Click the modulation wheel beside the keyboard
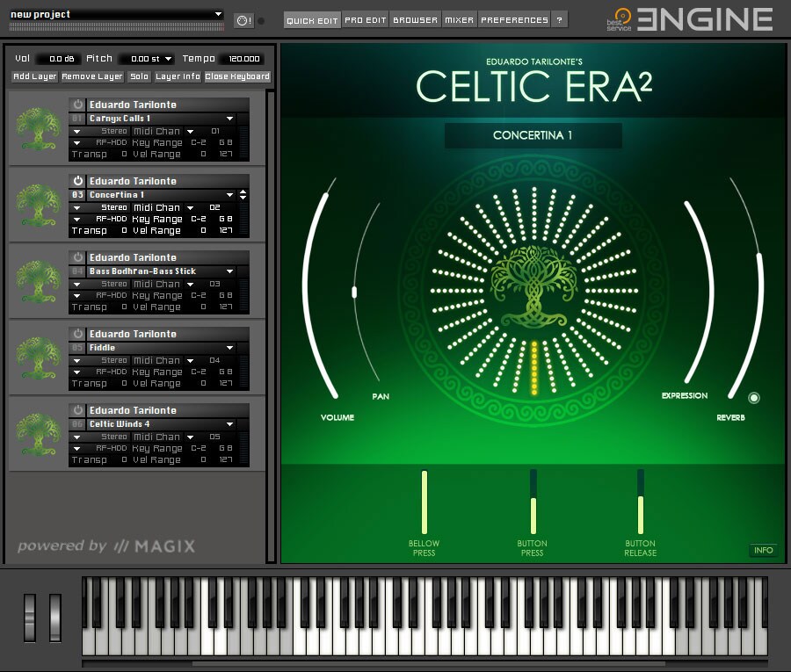 pos(55,618)
